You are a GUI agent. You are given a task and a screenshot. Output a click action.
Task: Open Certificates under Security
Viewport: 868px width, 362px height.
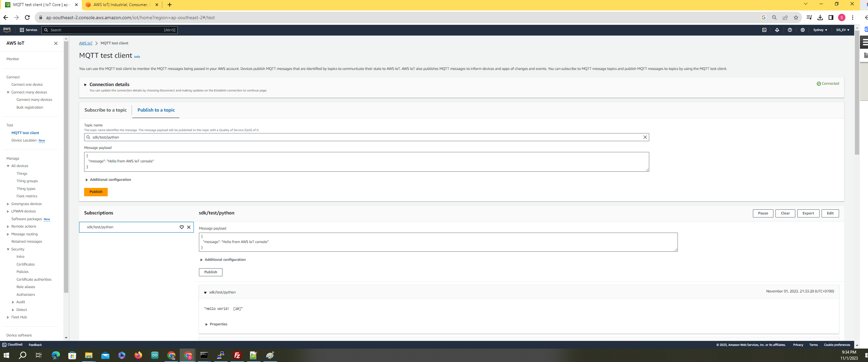26,265
